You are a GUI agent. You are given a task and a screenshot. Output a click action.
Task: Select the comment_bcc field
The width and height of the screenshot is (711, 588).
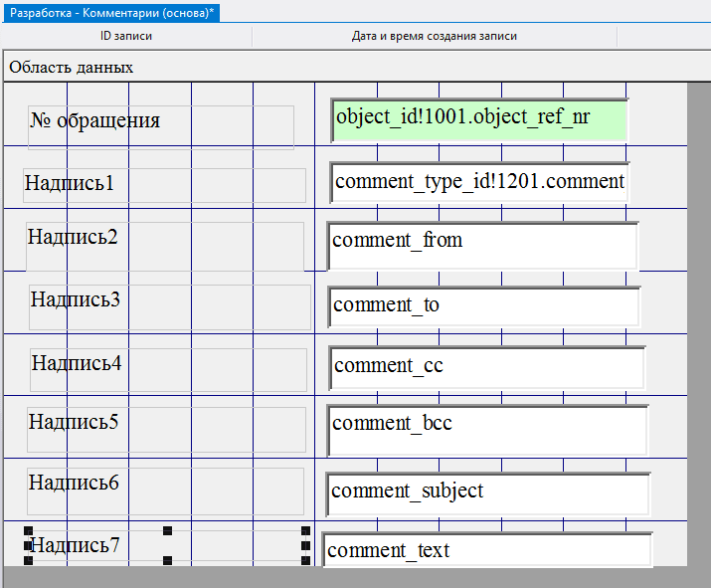[487, 429]
